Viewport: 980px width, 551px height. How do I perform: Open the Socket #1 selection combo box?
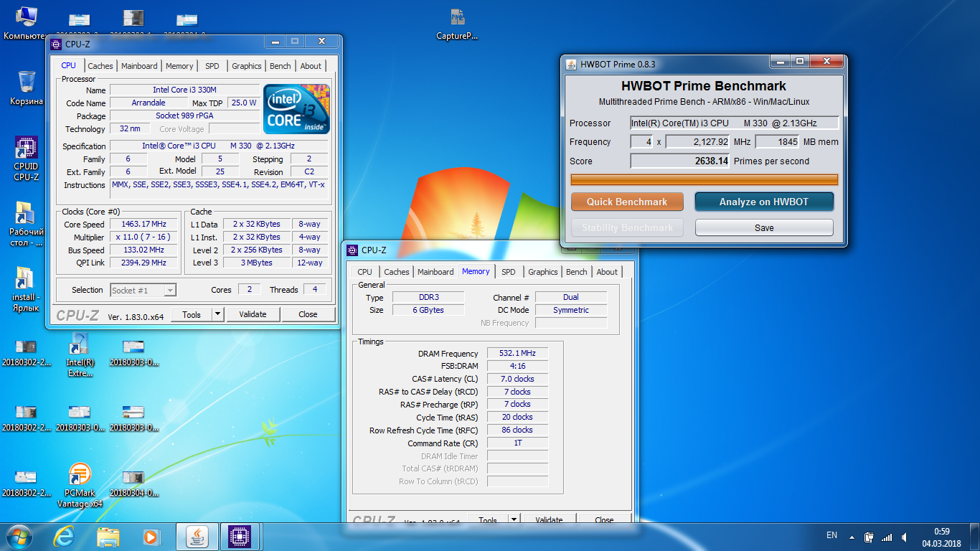pos(143,290)
